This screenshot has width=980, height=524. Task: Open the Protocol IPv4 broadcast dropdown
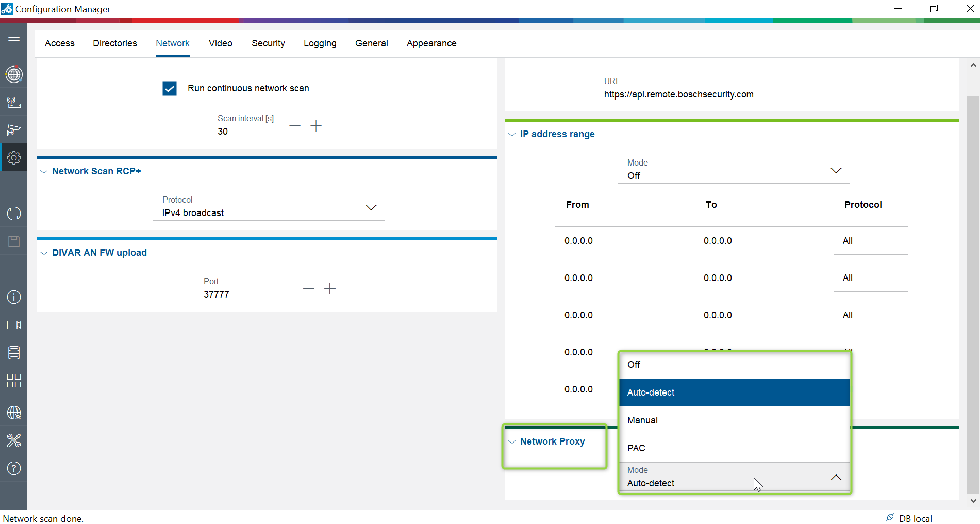click(x=269, y=208)
